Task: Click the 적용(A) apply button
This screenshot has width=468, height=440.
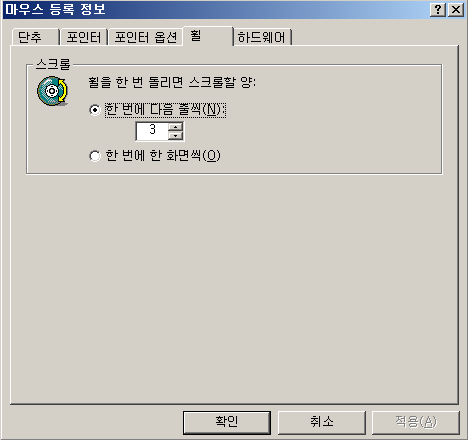Action: (x=416, y=422)
